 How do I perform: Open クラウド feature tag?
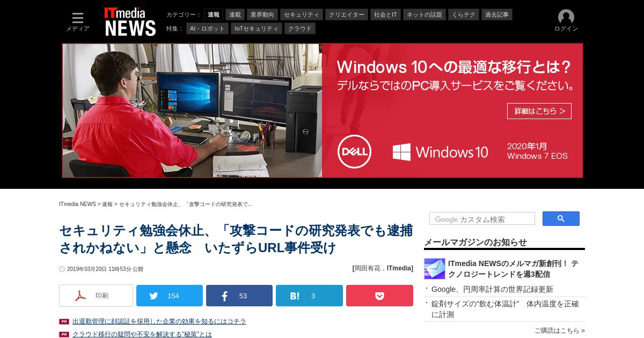(x=300, y=28)
